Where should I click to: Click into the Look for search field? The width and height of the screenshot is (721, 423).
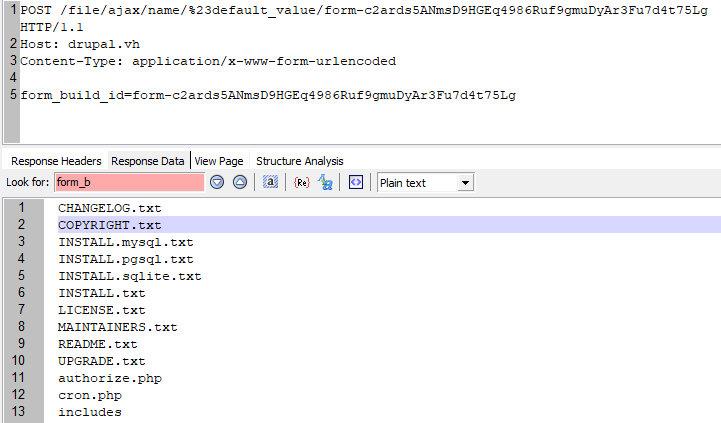pyautogui.click(x=128, y=183)
